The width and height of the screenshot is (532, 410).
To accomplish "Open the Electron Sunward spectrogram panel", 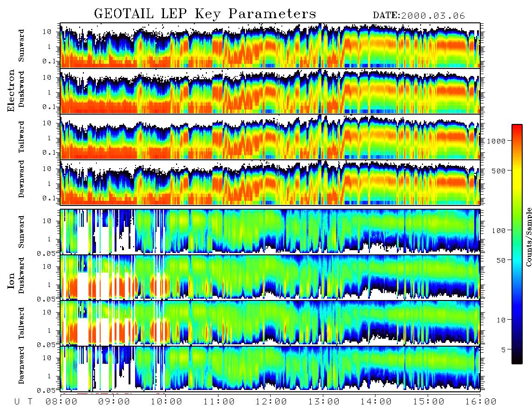I will coord(270,46).
